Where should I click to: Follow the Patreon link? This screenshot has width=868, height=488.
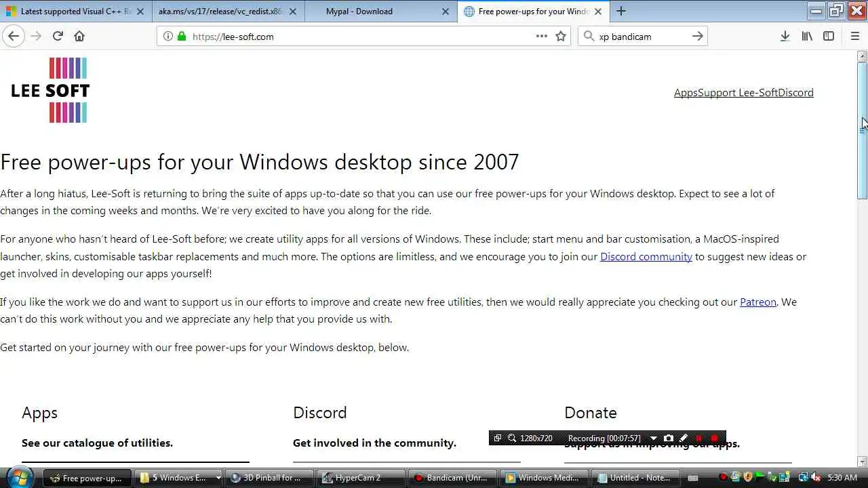click(x=758, y=302)
